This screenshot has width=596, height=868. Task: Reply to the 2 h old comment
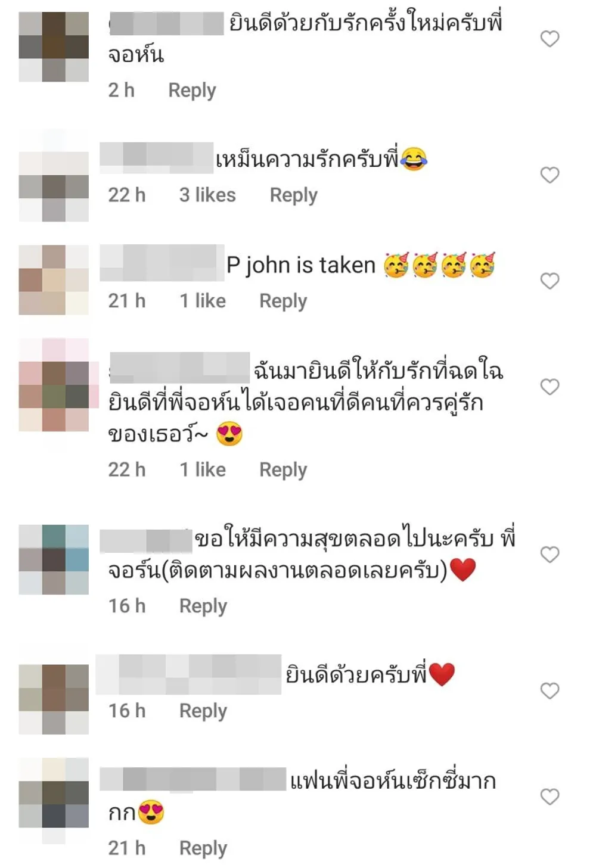point(192,91)
